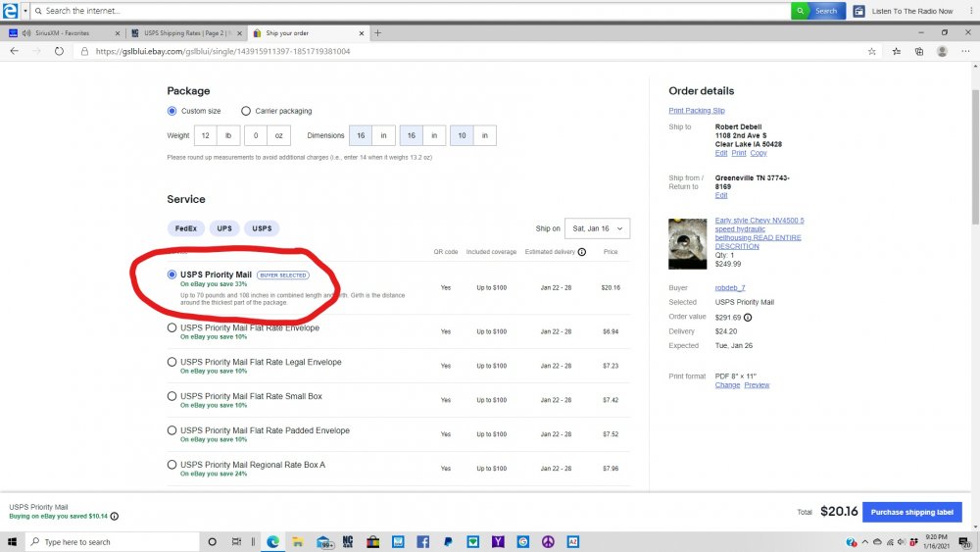Viewport: 980px width, 552px height.
Task: Open the peace-sign app in taskbar
Action: (x=548, y=542)
